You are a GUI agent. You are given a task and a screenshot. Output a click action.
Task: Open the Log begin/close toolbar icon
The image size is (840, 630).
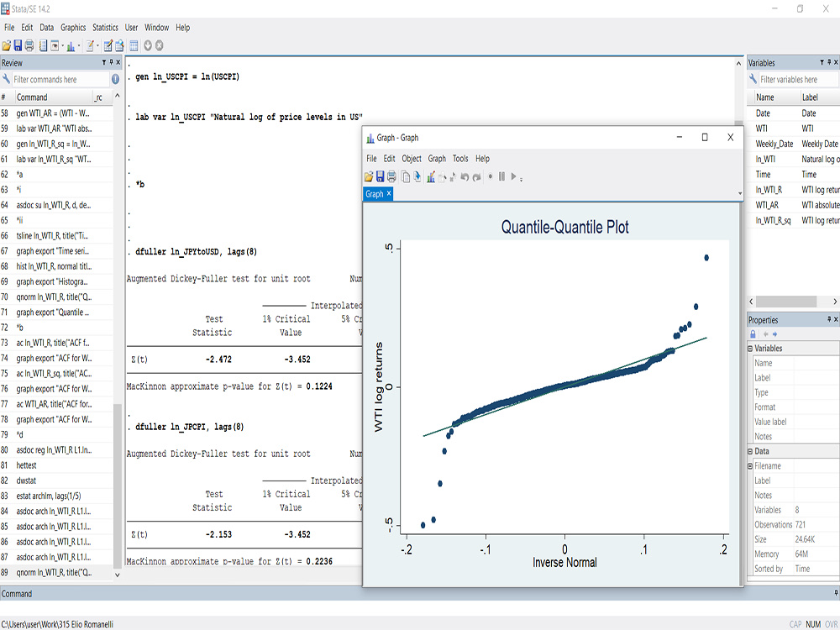click(44, 45)
